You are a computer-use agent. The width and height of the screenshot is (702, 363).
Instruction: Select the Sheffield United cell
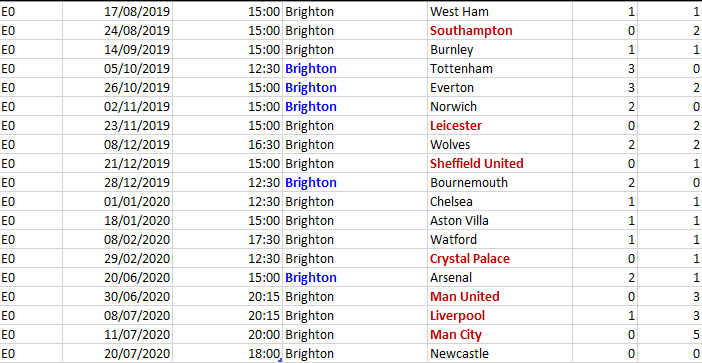pos(500,164)
